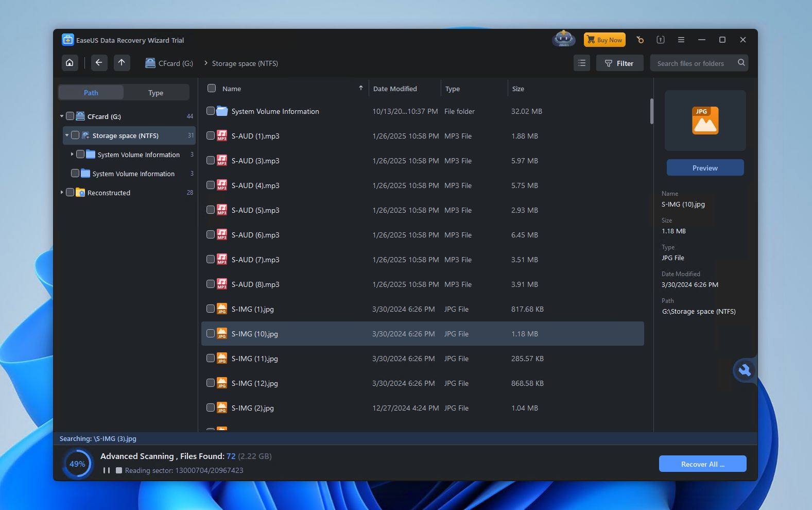Click the 49% scan progress ring

click(77, 464)
